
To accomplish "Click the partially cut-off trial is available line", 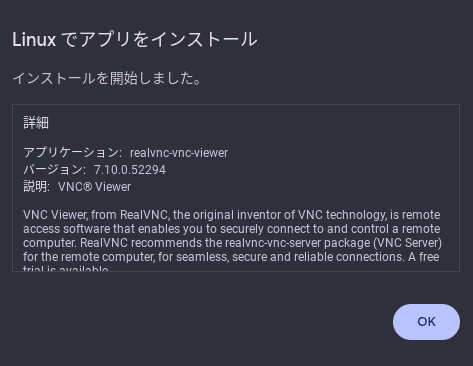I will tap(66, 268).
